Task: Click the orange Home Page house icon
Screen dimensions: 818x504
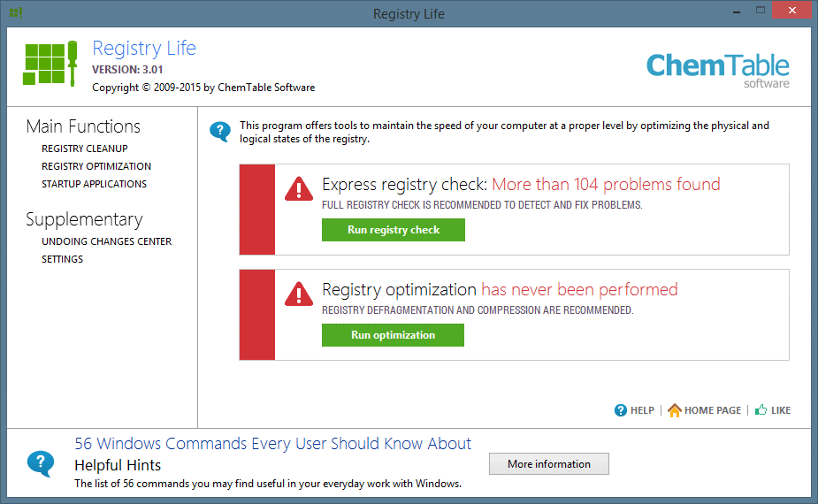Action: 675,410
